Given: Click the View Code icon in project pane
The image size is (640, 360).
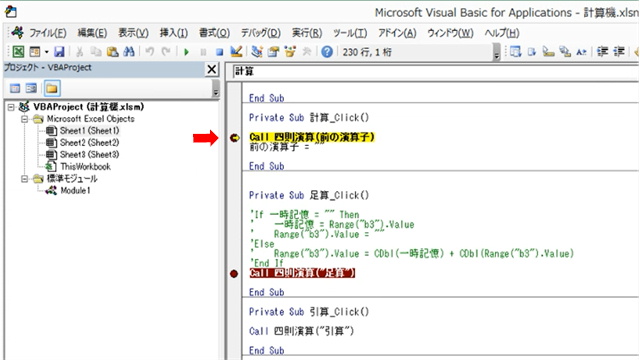Looking at the screenshot, I should tap(15, 88).
